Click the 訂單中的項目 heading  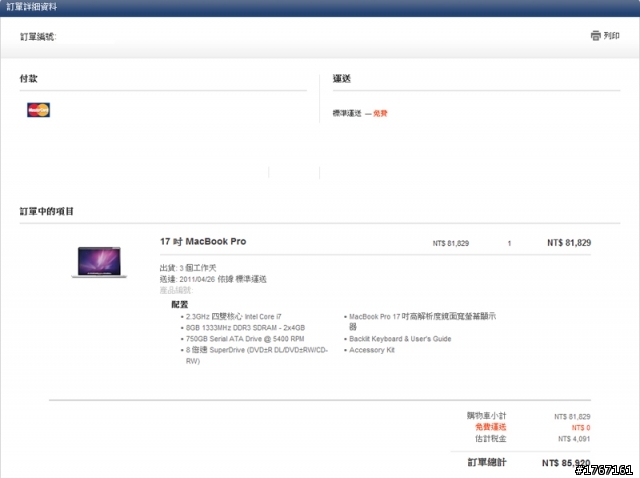pos(47,211)
